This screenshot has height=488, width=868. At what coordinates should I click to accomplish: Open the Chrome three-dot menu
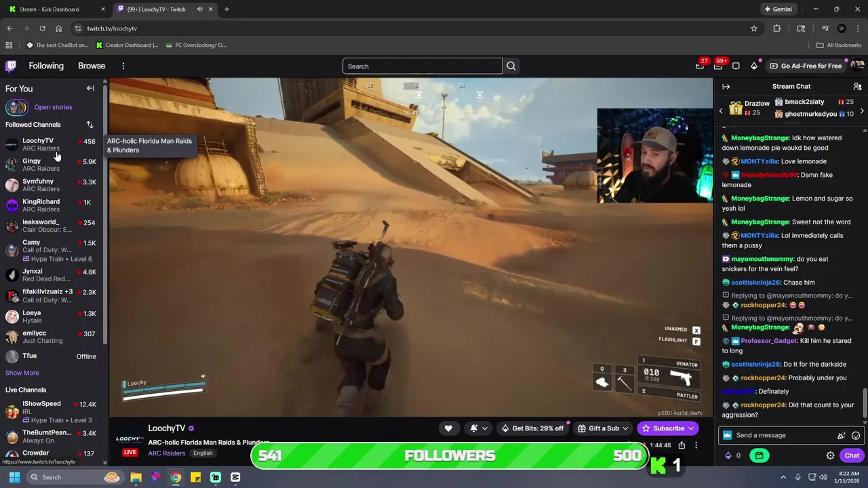pyautogui.click(x=857, y=28)
